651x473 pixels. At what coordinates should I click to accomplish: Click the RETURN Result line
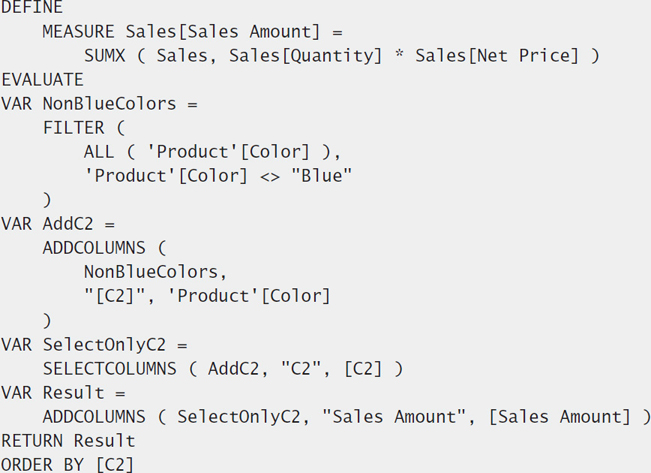pos(69,441)
